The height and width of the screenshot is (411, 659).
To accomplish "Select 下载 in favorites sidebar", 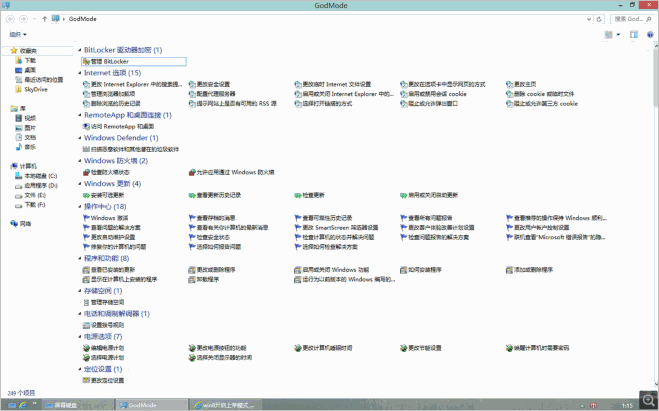I will coord(26,61).
